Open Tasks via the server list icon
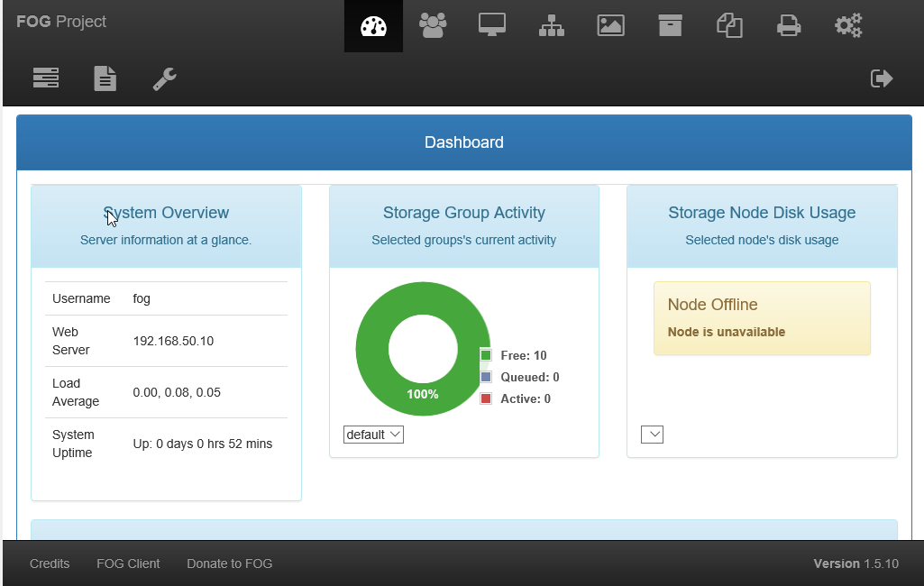 pos(46,79)
